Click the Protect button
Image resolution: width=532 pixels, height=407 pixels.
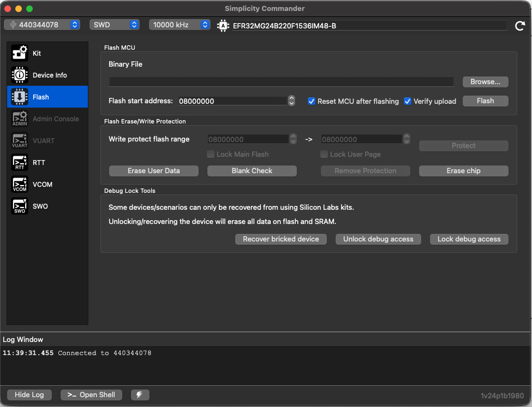pyautogui.click(x=463, y=146)
